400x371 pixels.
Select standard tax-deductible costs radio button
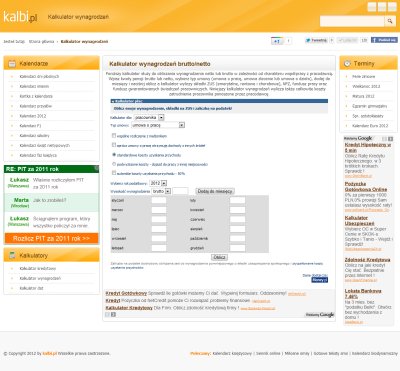[114, 155]
